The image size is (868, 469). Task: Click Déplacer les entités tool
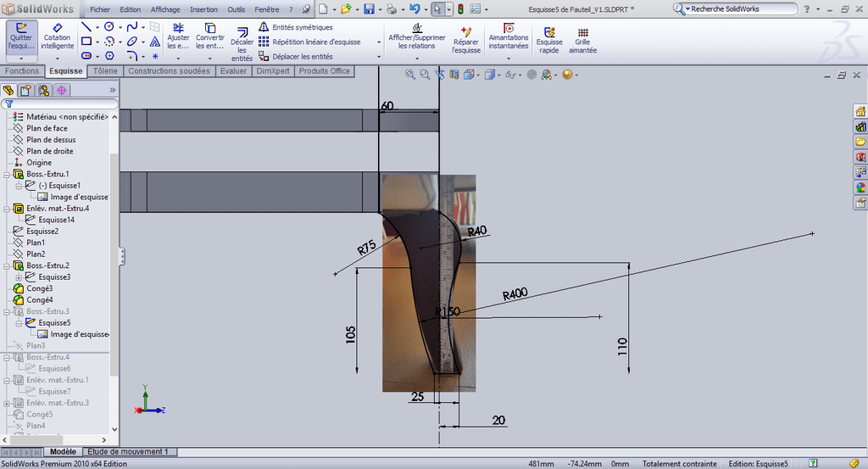tap(296, 56)
